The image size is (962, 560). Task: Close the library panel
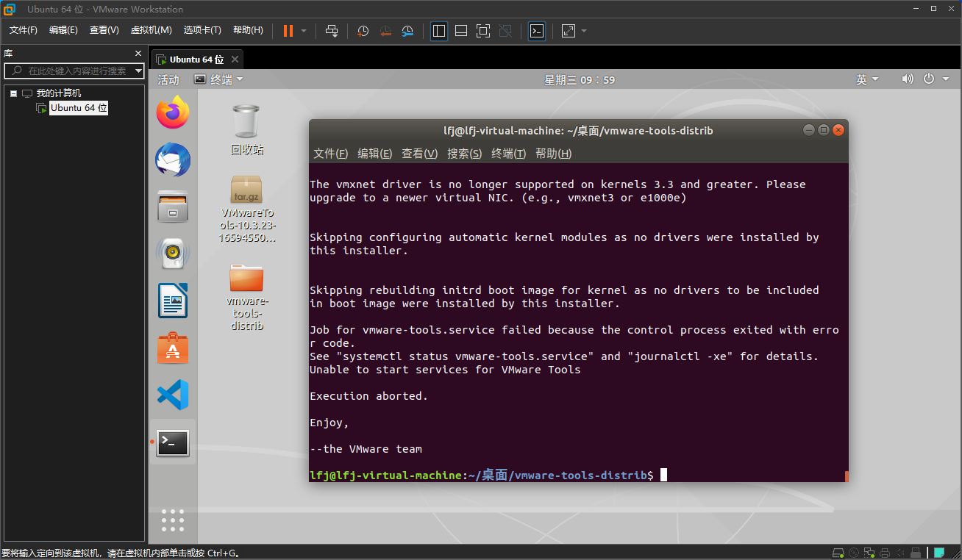pos(138,54)
